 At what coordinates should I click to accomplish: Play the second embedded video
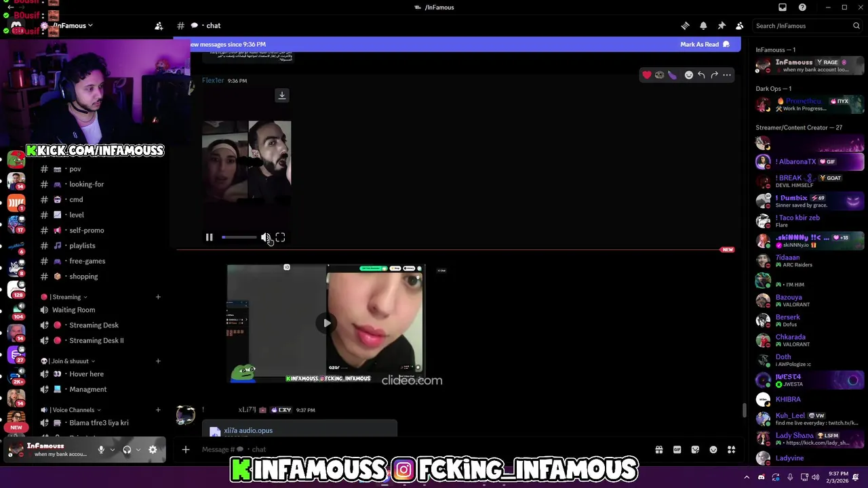click(x=327, y=323)
